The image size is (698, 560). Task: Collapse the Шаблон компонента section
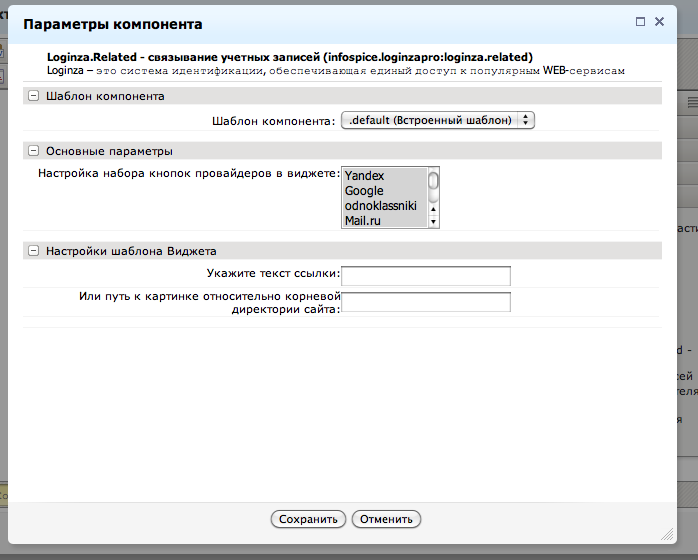(x=33, y=96)
